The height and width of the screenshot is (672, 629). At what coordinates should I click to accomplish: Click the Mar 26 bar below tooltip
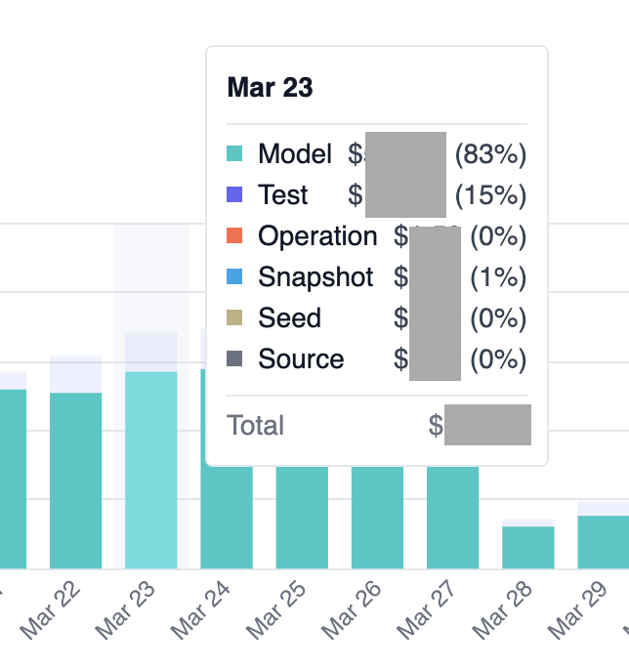coord(377,518)
